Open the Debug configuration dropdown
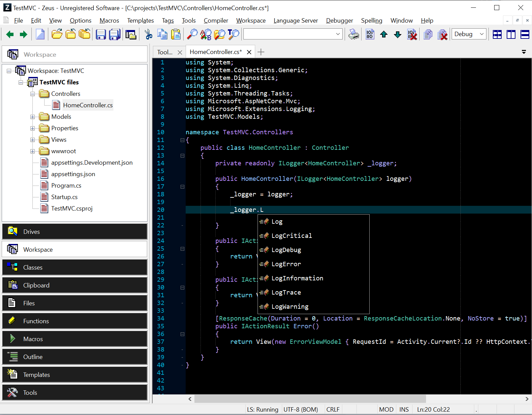 pos(482,34)
